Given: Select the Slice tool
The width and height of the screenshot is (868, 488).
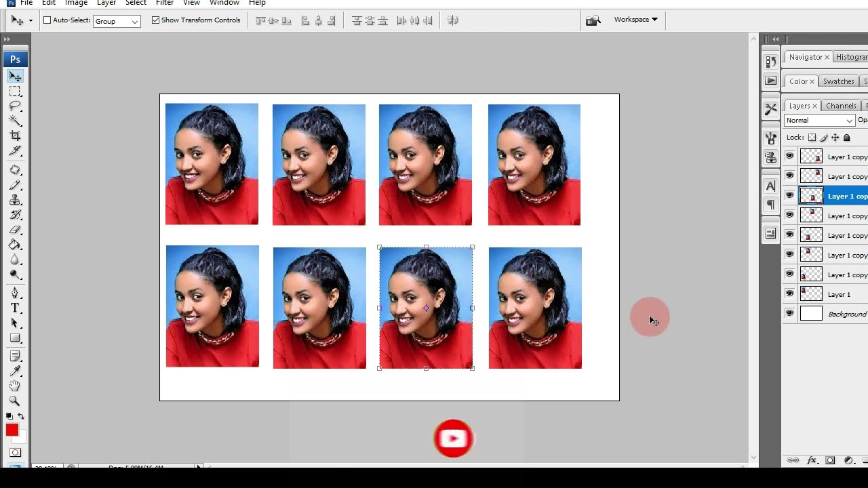Looking at the screenshot, I should click(x=15, y=150).
